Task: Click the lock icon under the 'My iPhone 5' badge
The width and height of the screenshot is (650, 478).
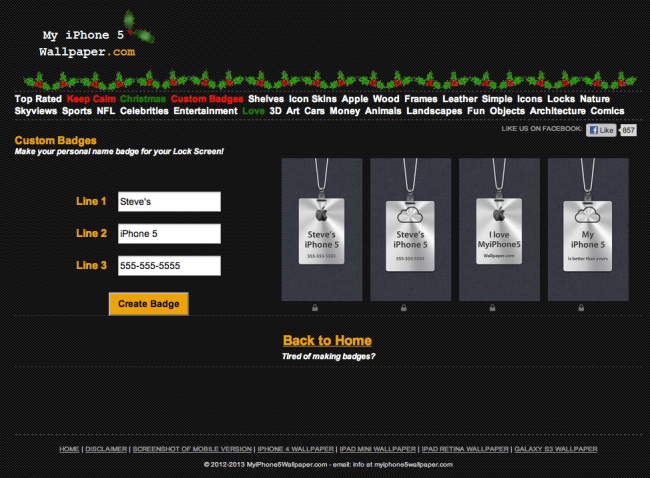Action: point(581,308)
